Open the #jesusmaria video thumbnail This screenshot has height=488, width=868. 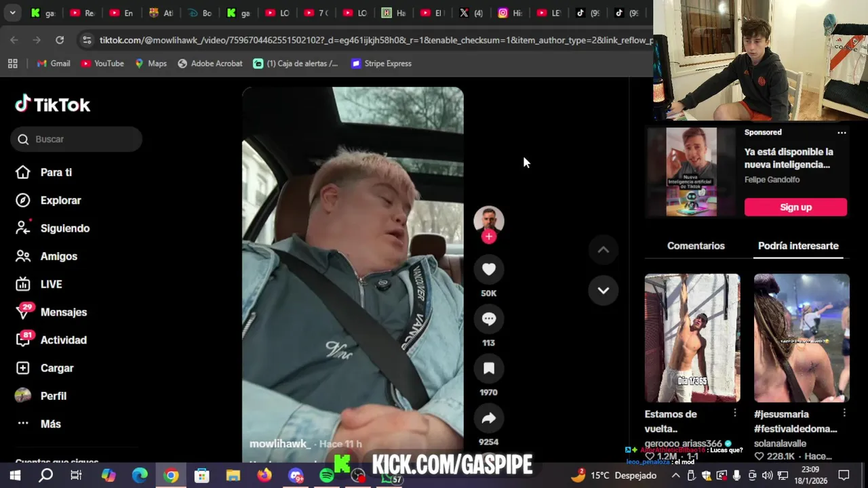click(802, 338)
